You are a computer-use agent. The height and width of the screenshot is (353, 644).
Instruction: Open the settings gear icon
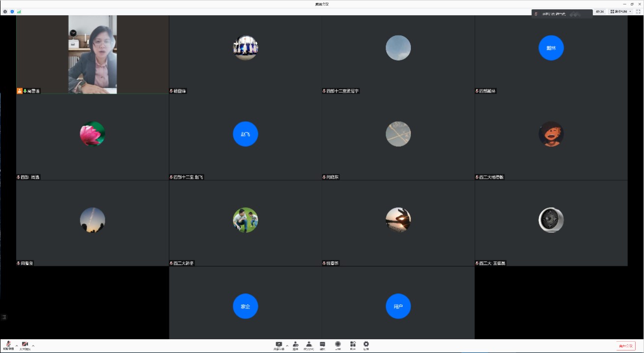pyautogui.click(x=366, y=345)
